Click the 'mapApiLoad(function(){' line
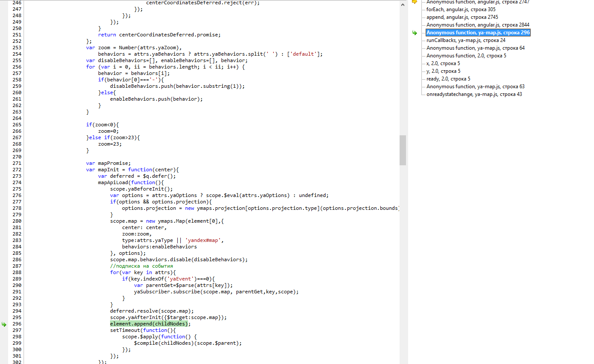 tap(131, 182)
